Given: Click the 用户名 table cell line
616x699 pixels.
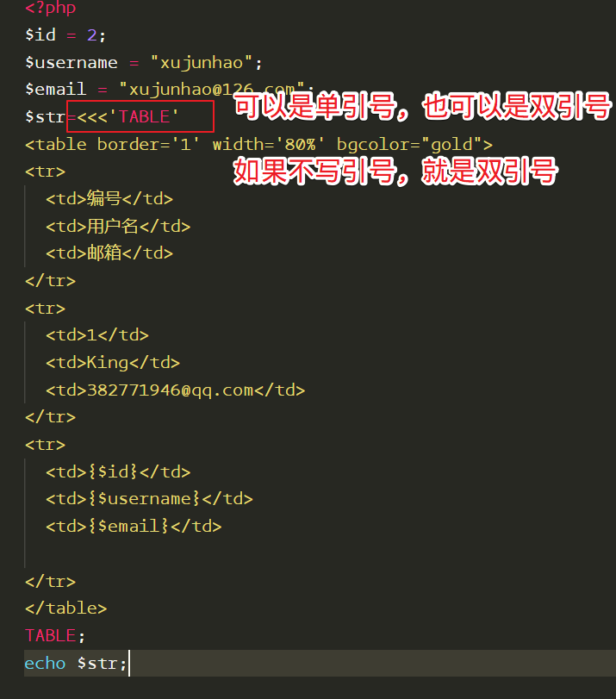Looking at the screenshot, I should pyautogui.click(x=118, y=227).
